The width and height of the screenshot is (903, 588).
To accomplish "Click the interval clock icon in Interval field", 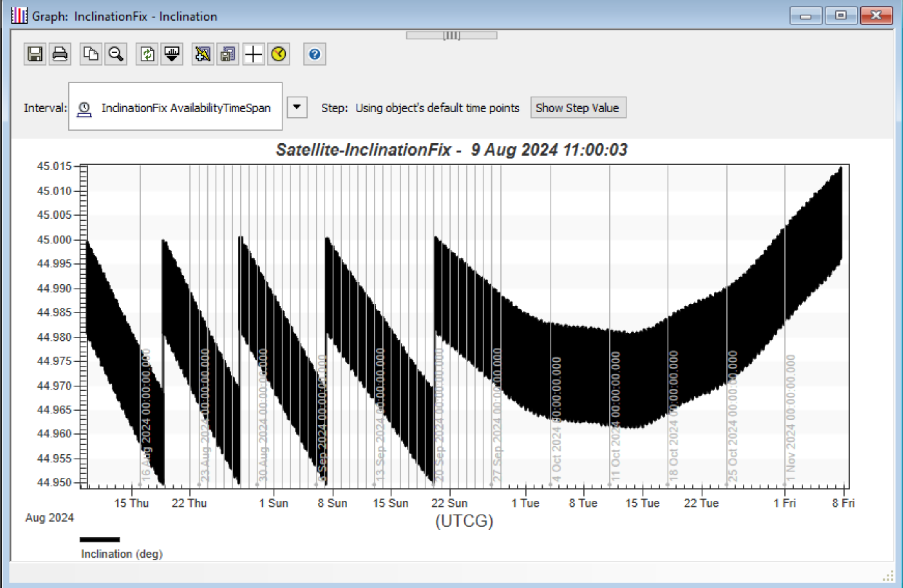I will coord(84,109).
